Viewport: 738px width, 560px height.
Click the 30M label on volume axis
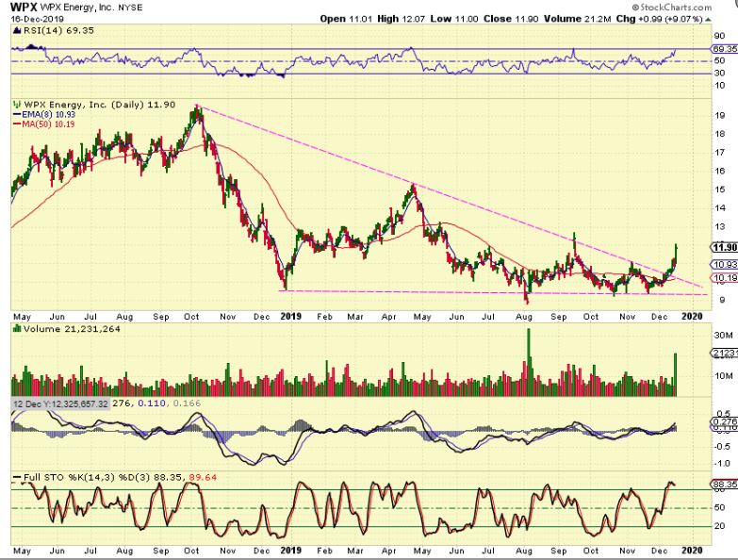723,335
